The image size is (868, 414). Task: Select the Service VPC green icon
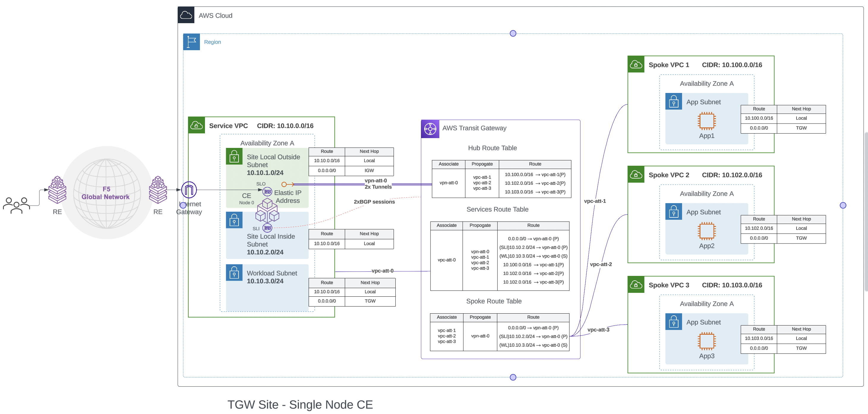[x=196, y=125]
